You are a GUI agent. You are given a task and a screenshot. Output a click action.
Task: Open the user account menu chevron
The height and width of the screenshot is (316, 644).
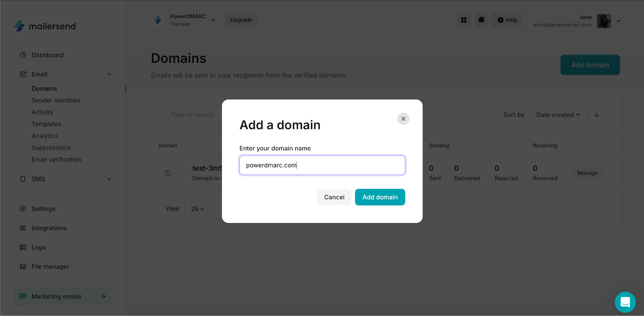[619, 21]
